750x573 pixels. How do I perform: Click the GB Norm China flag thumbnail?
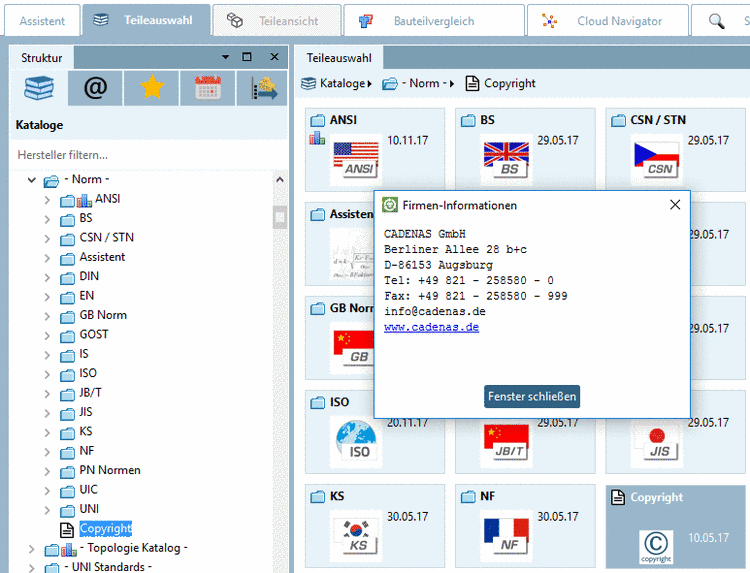353,348
